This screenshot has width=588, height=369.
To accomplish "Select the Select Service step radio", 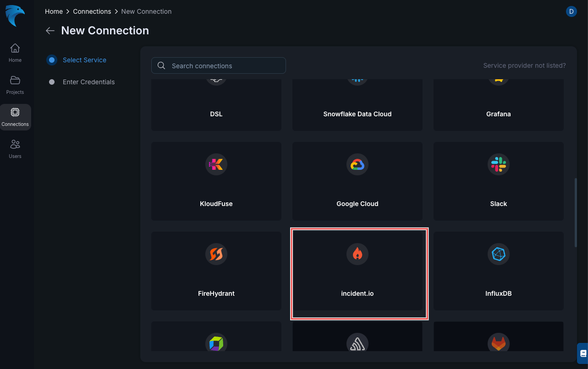I will [51, 60].
